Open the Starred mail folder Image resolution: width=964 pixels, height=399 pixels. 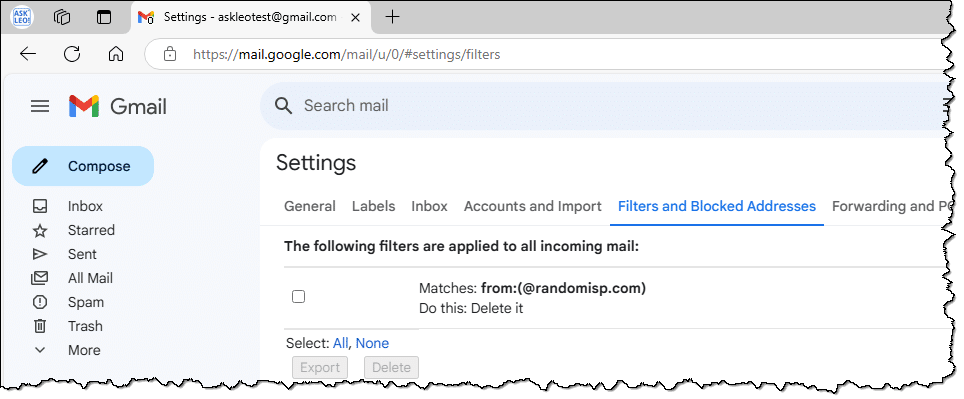coord(91,230)
